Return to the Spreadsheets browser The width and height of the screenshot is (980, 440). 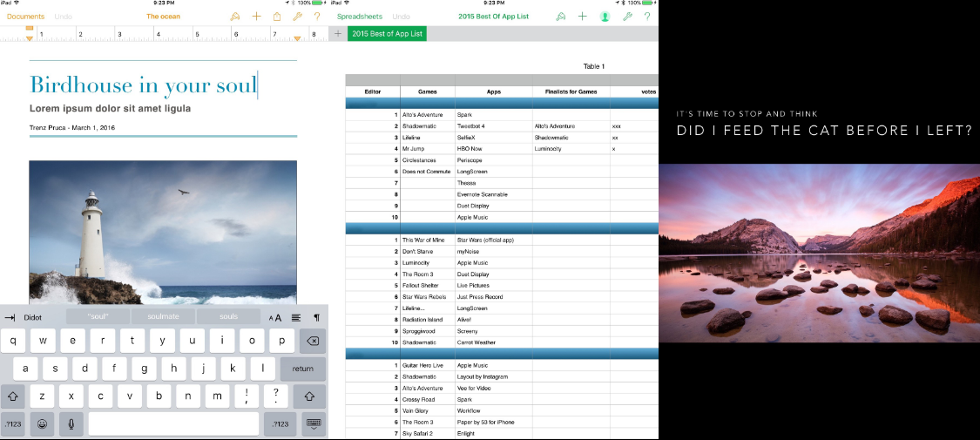tap(359, 17)
